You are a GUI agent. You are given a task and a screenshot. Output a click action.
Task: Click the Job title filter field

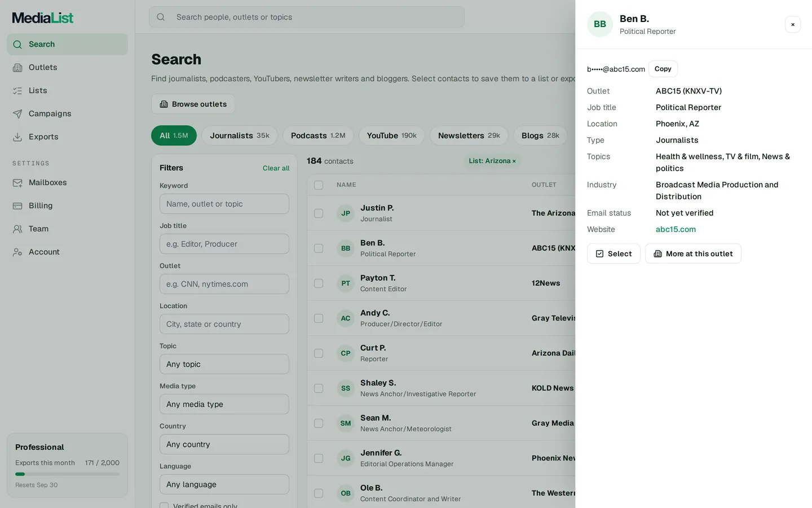(224, 244)
